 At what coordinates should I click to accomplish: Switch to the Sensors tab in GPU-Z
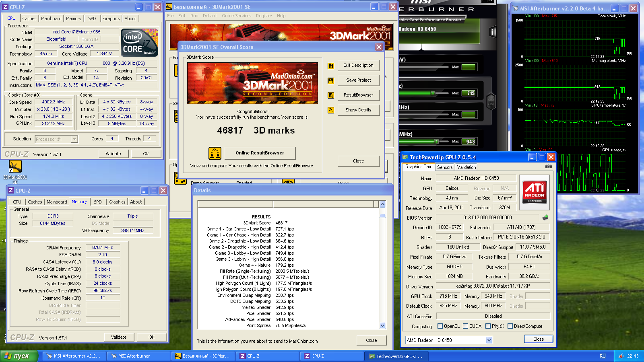[445, 167]
